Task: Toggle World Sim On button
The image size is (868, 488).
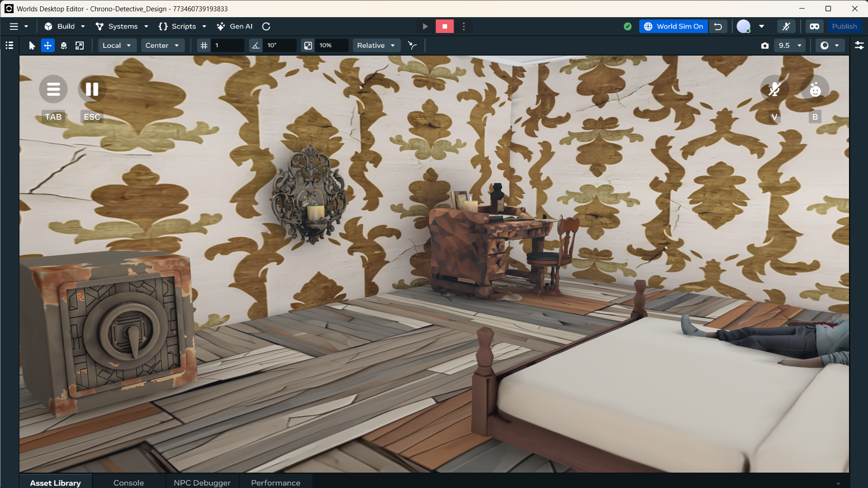Action: coord(674,27)
